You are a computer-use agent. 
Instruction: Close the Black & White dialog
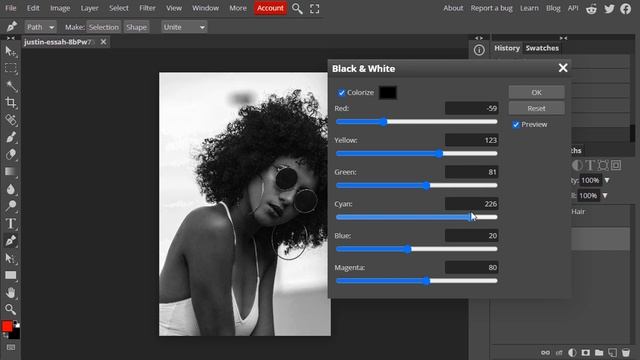[563, 68]
